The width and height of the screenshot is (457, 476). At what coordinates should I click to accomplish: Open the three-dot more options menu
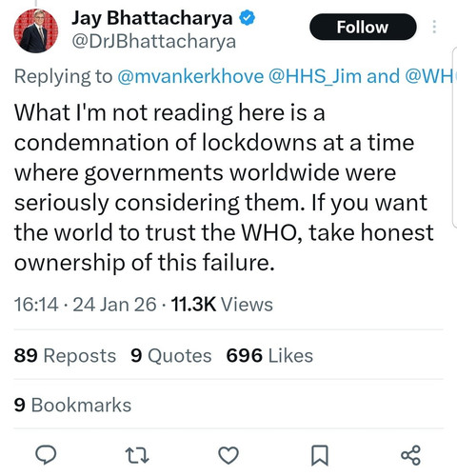(x=434, y=27)
